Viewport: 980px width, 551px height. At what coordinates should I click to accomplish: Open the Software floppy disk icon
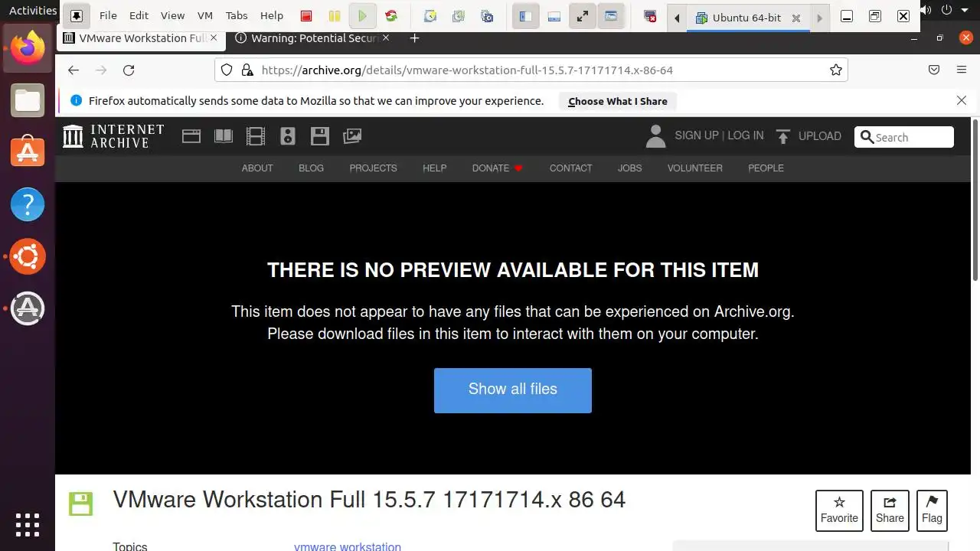[x=320, y=136]
